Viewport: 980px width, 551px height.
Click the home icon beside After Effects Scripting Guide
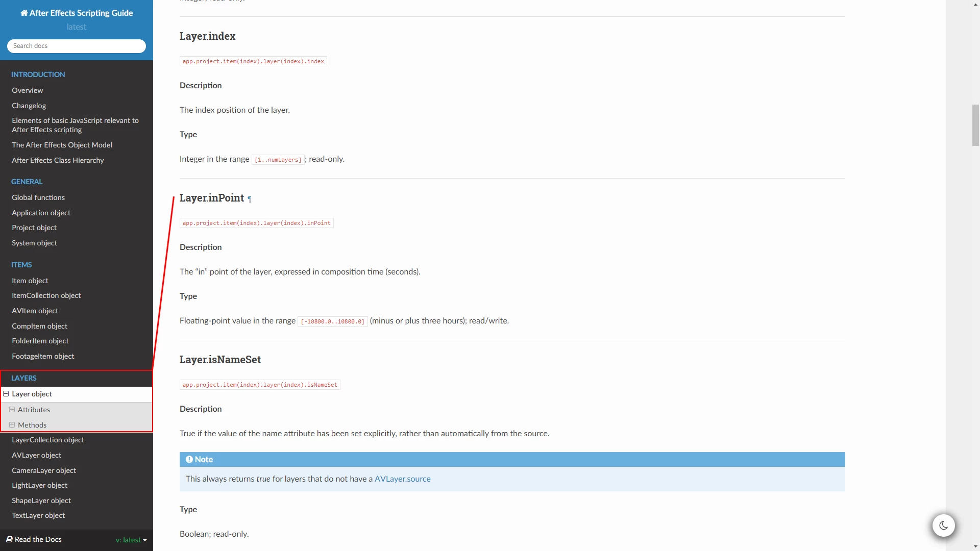(24, 13)
